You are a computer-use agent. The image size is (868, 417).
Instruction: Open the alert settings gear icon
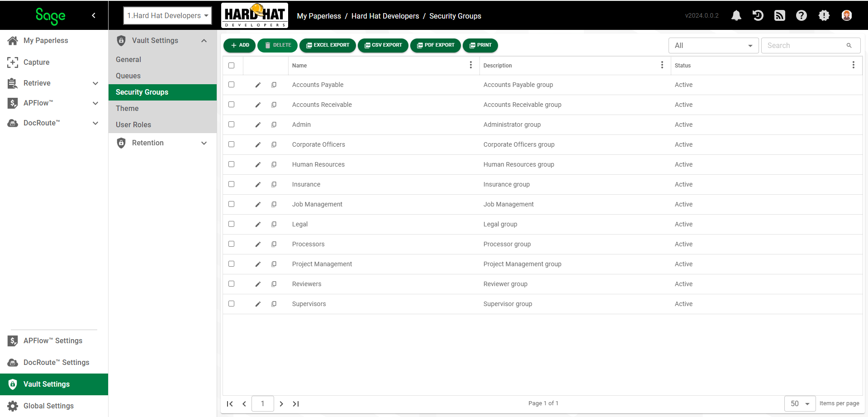pos(824,16)
